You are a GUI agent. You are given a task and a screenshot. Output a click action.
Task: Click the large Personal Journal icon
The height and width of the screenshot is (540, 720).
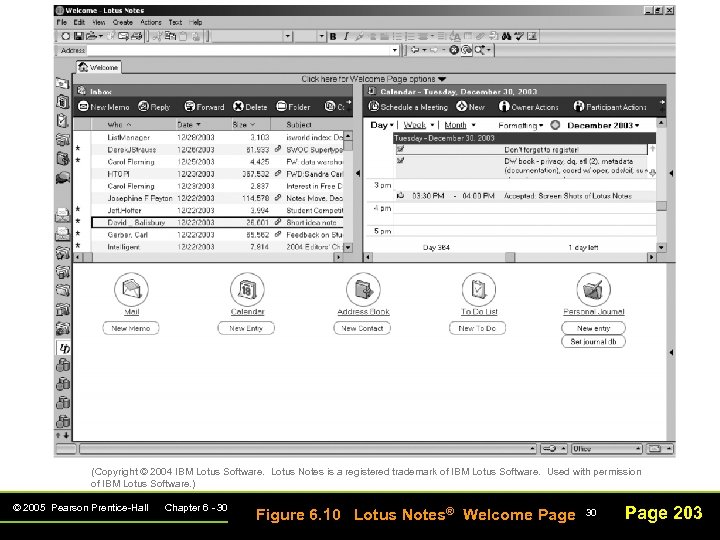(593, 289)
